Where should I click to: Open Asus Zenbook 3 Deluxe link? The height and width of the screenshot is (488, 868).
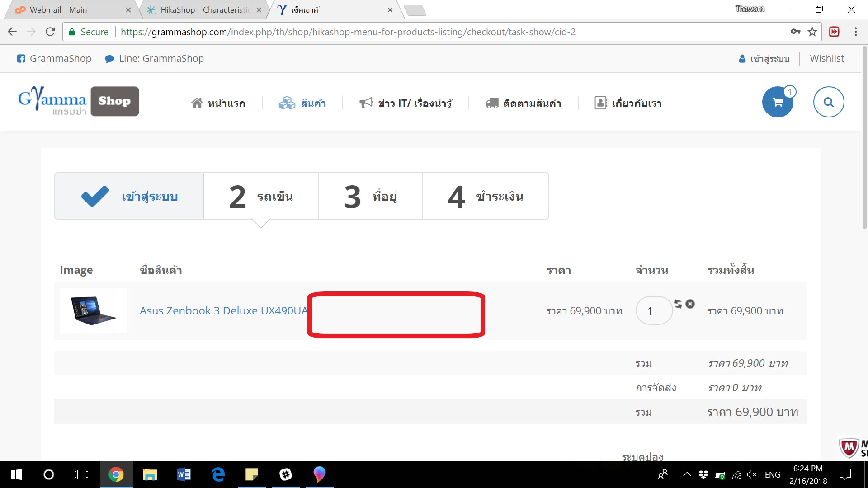coord(223,311)
